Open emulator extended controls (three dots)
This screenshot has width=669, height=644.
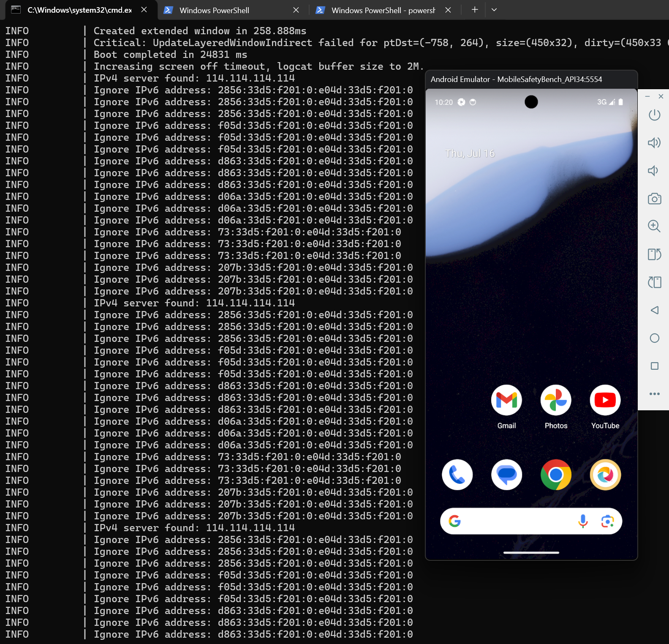[654, 394]
